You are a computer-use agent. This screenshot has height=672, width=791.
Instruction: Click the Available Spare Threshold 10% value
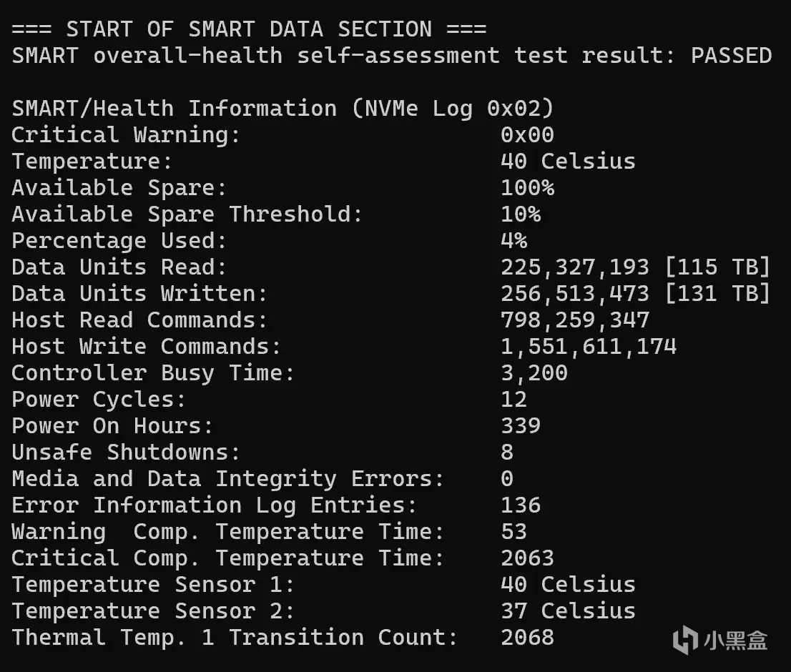pyautogui.click(x=521, y=214)
